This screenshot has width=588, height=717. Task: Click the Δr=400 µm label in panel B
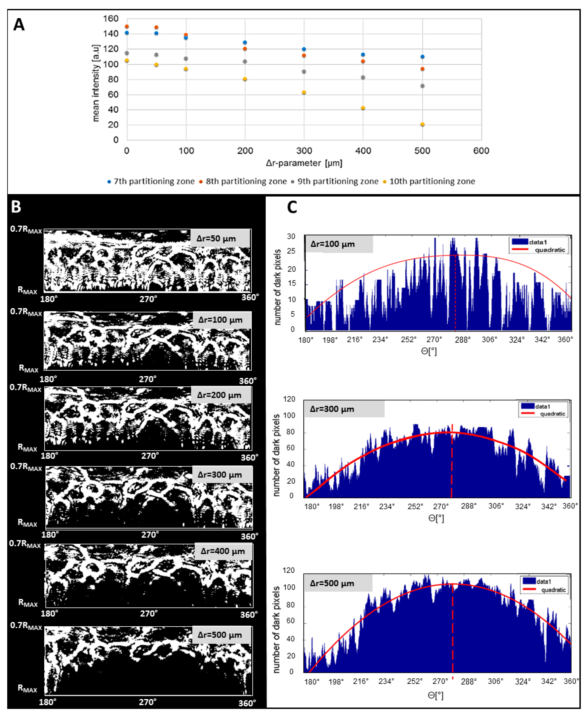click(x=222, y=551)
